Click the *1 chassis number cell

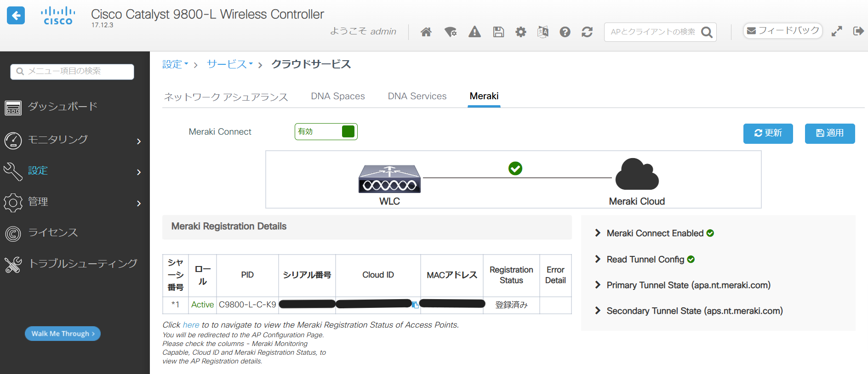click(175, 305)
